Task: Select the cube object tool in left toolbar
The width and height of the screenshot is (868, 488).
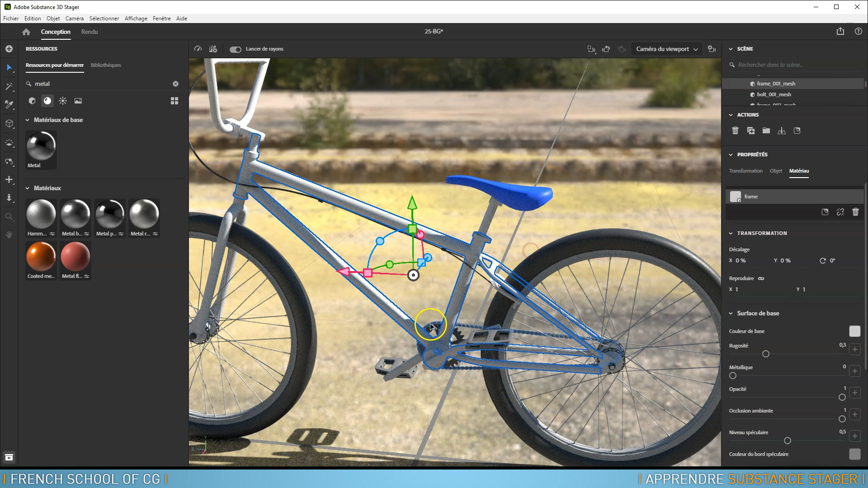Action: point(9,123)
